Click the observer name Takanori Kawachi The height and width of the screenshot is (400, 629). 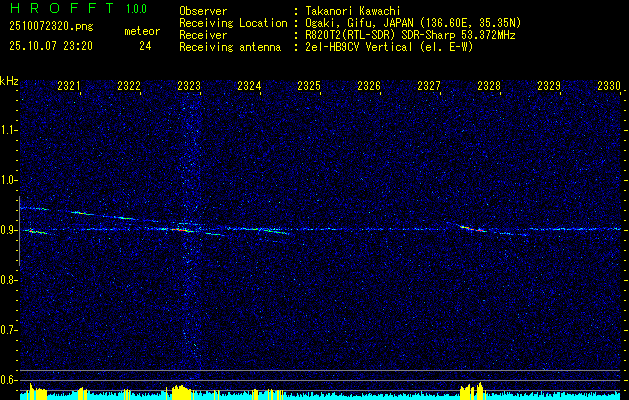352,11
